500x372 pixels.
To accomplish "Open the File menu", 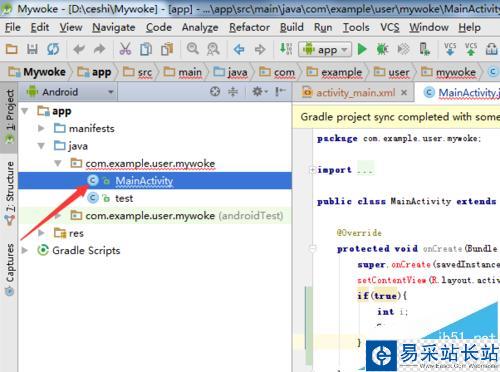I will (13, 27).
